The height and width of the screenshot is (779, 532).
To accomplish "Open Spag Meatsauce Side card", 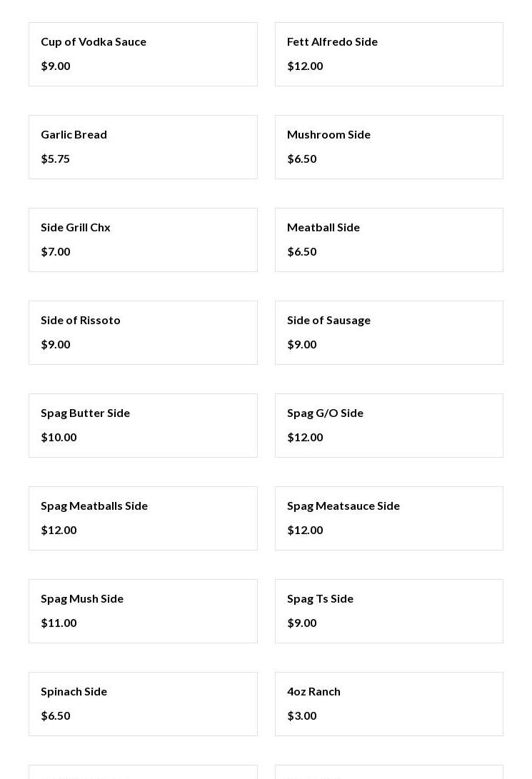I will click(388, 518).
